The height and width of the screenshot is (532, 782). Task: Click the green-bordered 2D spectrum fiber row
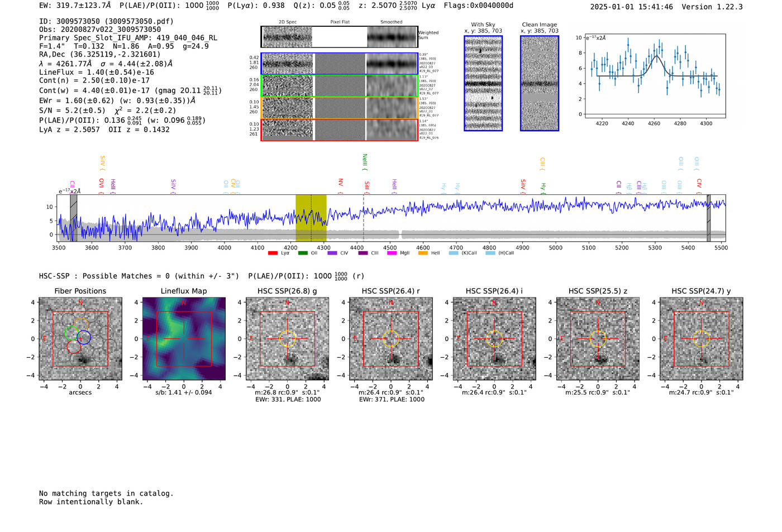pyautogui.click(x=340, y=86)
